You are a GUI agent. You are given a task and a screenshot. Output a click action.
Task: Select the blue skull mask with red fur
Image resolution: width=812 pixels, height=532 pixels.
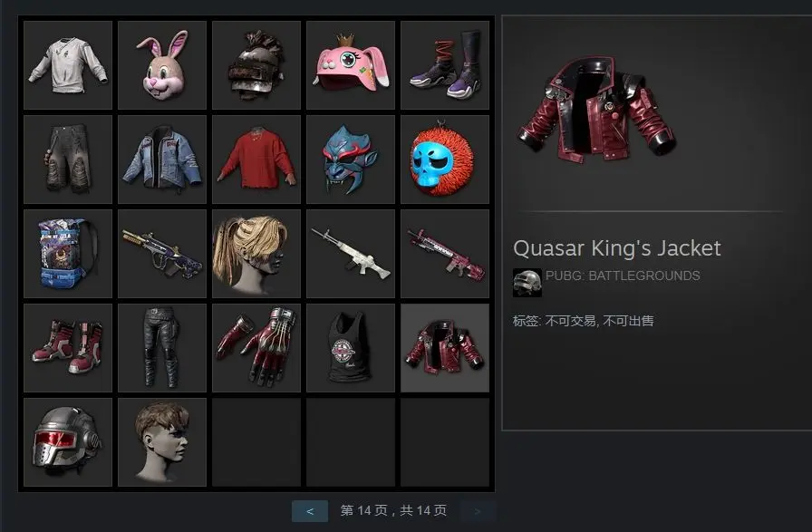[445, 160]
